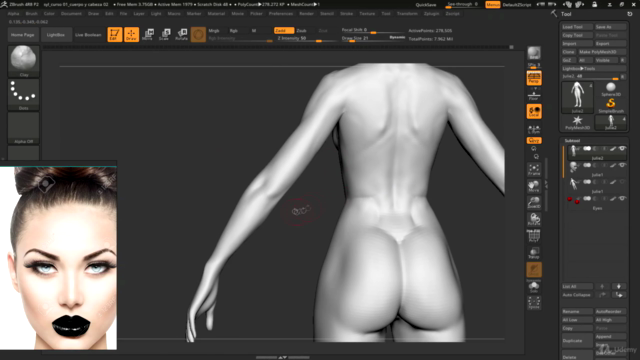Open the Document menu
640x360 pixels.
pyautogui.click(x=71, y=13)
